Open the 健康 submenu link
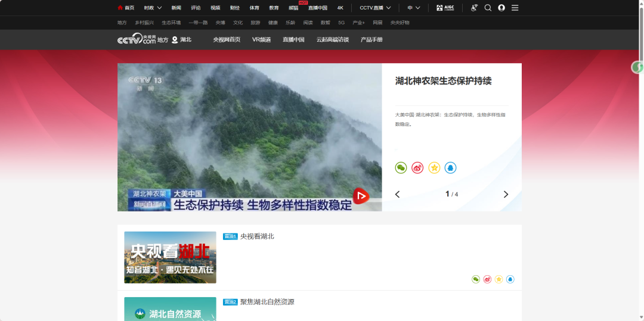Screen dimensions: 644x321 pos(273,23)
